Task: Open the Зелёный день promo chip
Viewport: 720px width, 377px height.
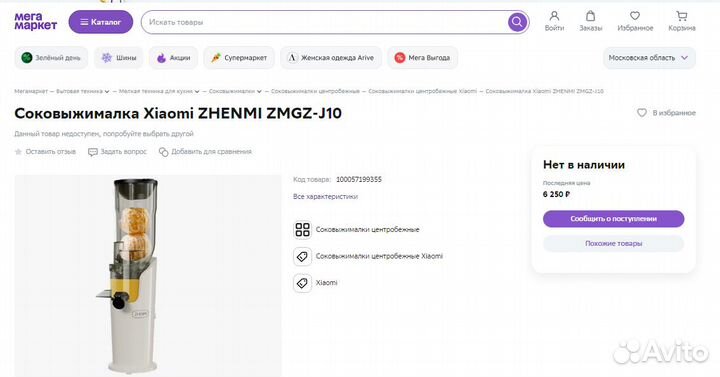Action: pos(51,58)
